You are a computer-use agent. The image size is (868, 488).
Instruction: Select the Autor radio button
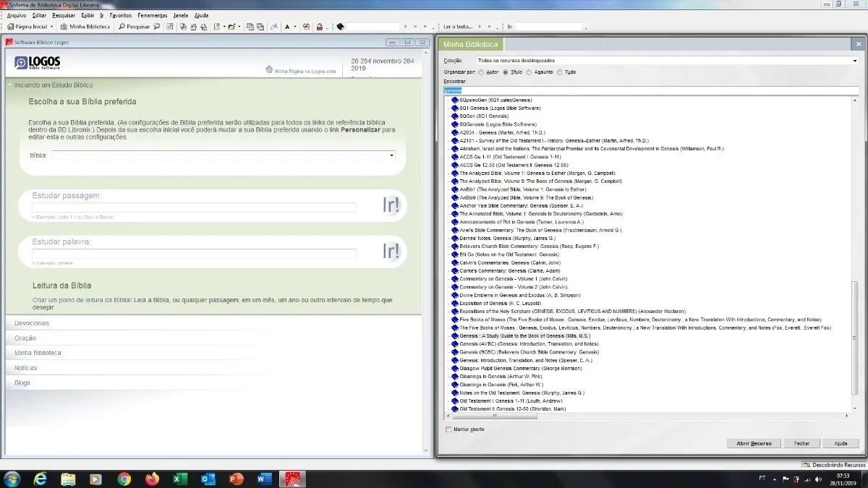click(x=482, y=72)
